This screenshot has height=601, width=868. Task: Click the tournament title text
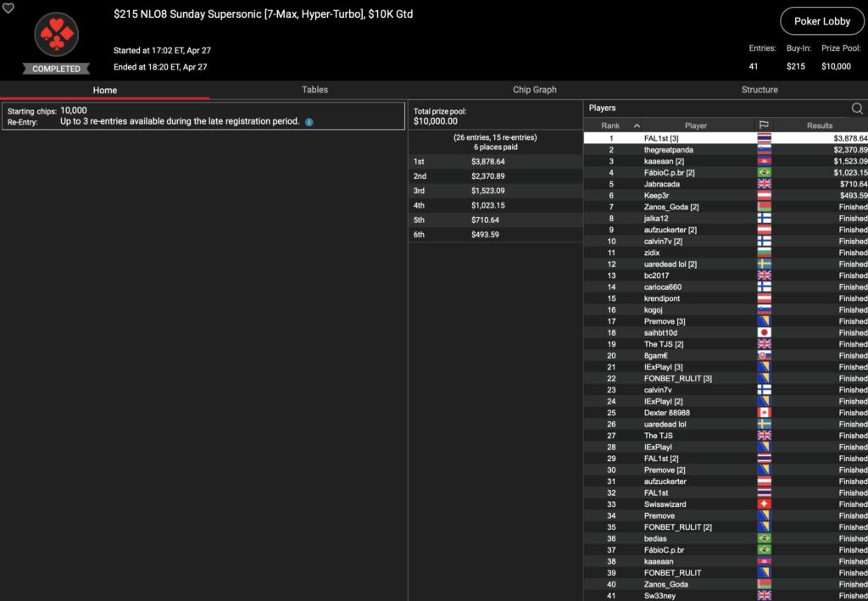pyautogui.click(x=263, y=14)
